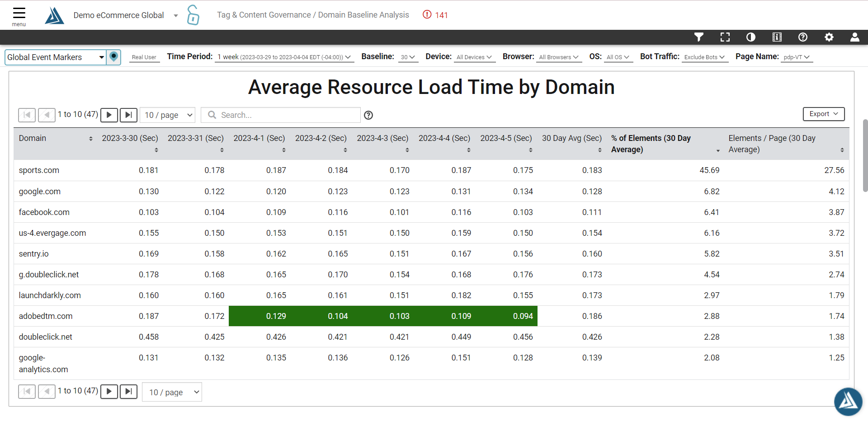
Task: Open the Global Event Markers dropdown
Action: (x=56, y=57)
